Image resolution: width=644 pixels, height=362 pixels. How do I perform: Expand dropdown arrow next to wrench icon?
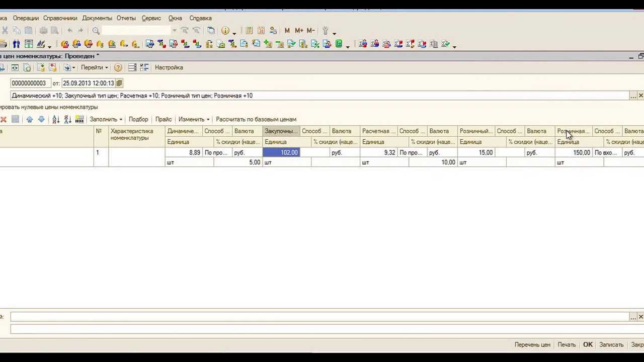pos(335,33)
